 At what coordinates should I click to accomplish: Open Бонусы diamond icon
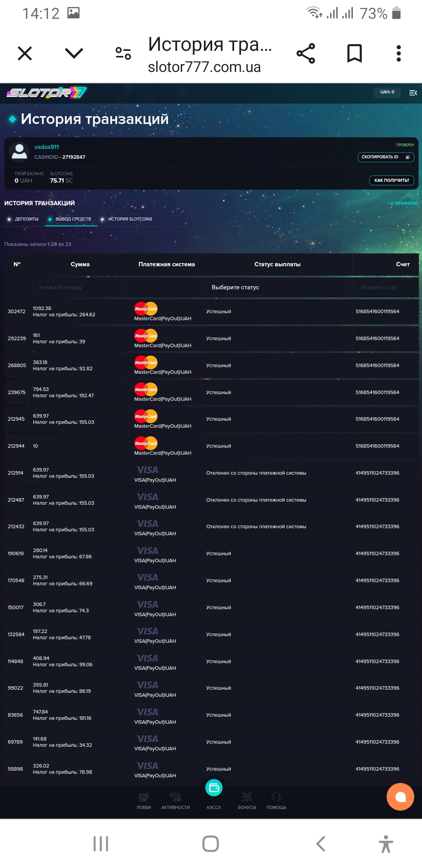pos(247,797)
